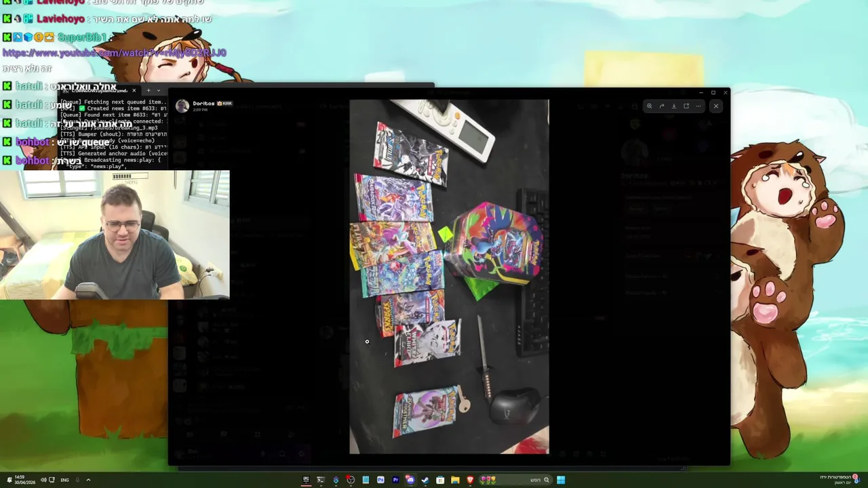868x488 pixels.
Task: Open Photoshop from the taskbar
Action: pos(380,480)
